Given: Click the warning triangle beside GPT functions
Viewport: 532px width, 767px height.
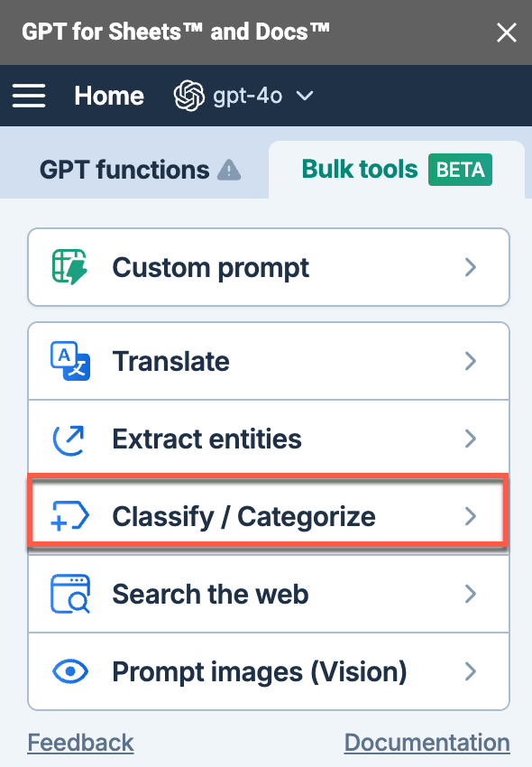Looking at the screenshot, I should [229, 171].
